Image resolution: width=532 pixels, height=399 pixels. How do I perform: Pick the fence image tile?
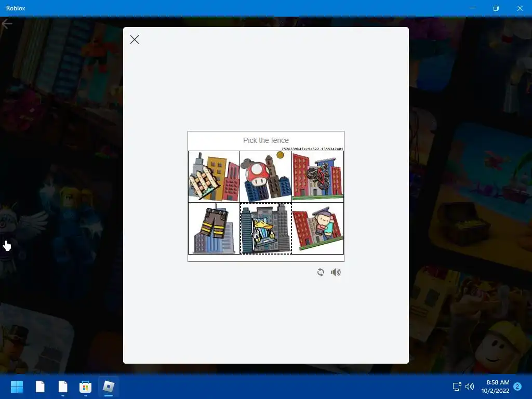214,177
